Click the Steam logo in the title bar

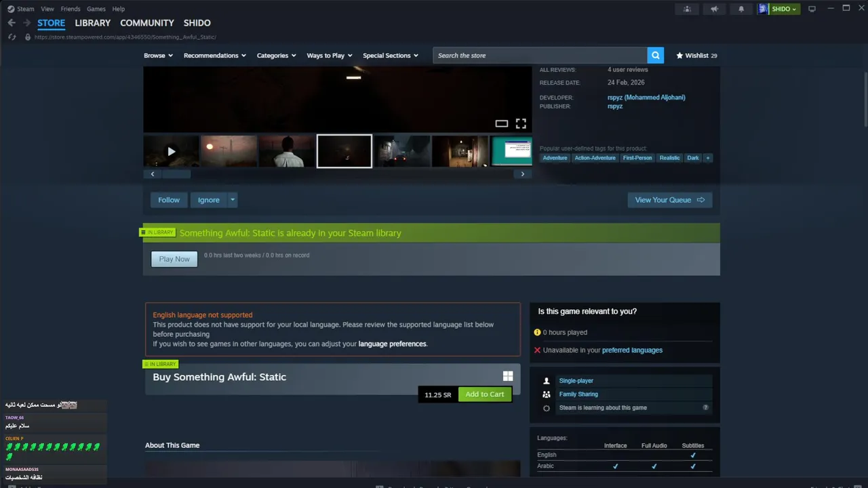pyautogui.click(x=11, y=9)
